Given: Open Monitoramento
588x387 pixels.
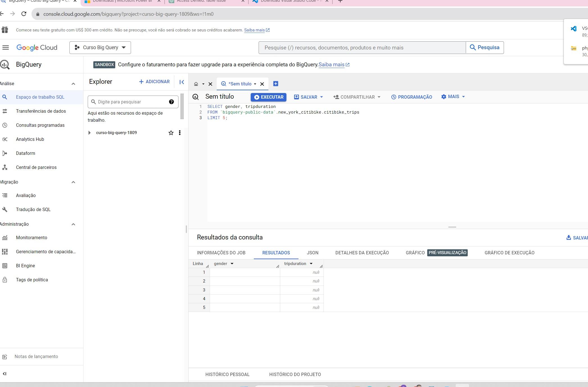Looking at the screenshot, I should (31, 237).
